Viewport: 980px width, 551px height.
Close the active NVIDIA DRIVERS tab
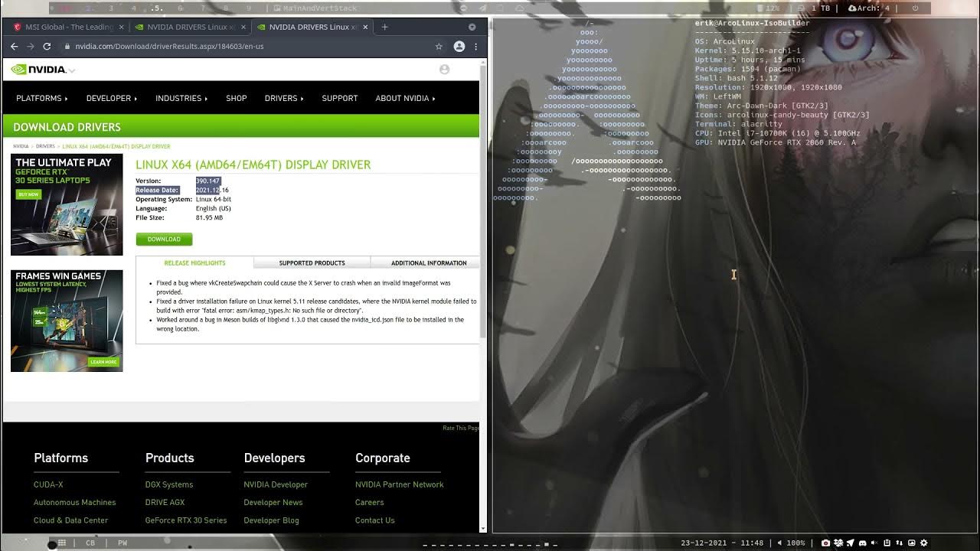tap(365, 27)
